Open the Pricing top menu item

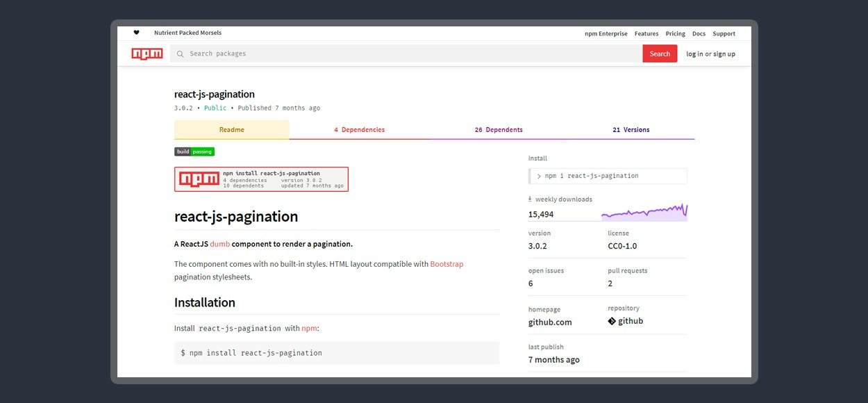pyautogui.click(x=676, y=33)
